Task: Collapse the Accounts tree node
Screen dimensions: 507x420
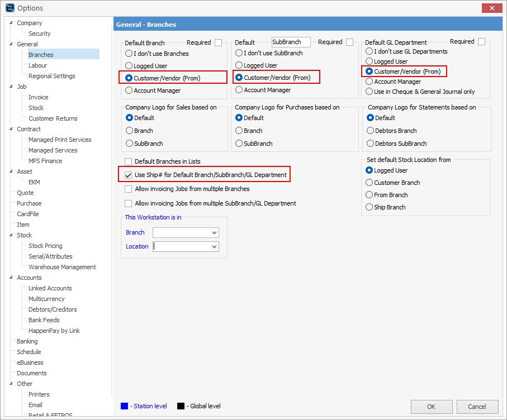Action: (x=11, y=278)
